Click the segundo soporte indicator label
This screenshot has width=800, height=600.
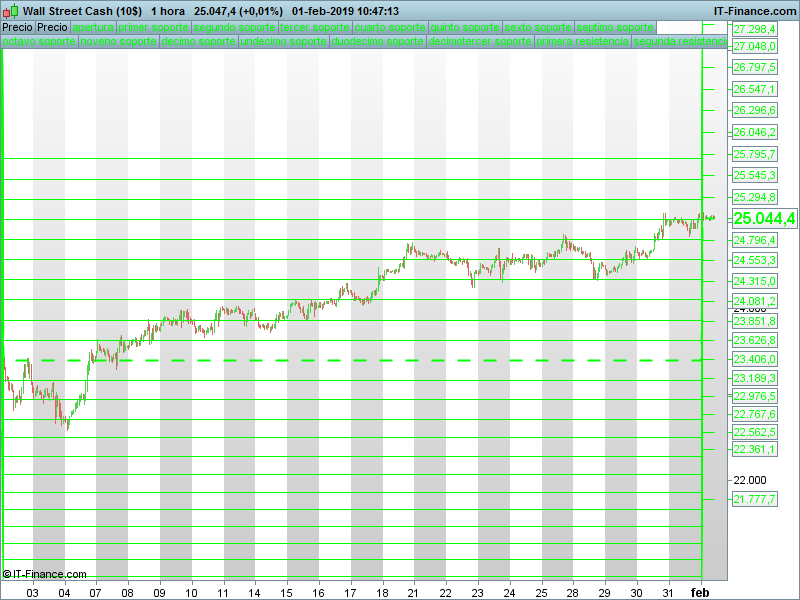(234, 27)
